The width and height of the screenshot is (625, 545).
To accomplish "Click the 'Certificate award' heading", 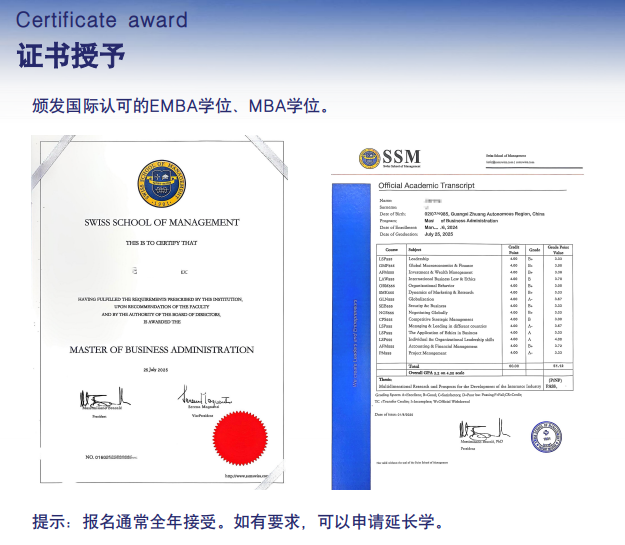I will tap(102, 20).
